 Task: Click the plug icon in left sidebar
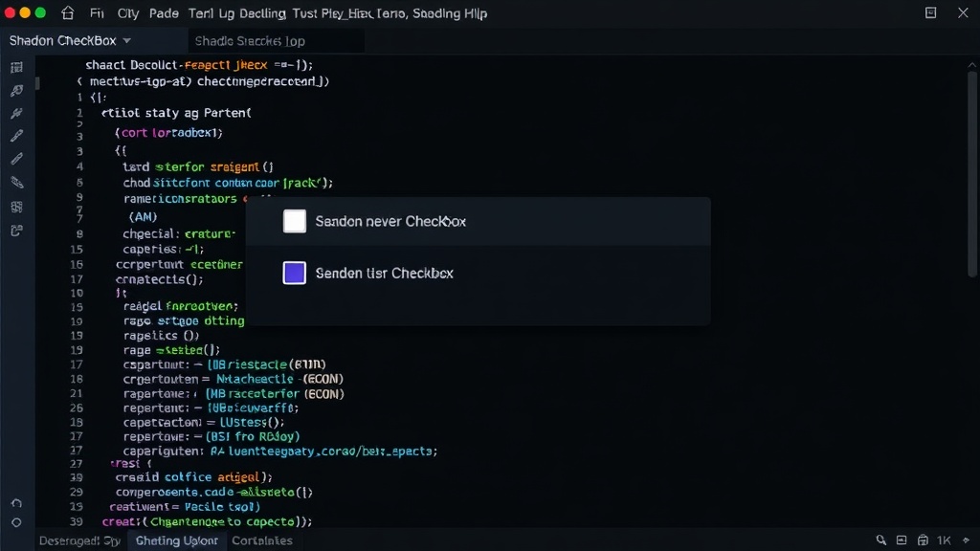pos(17,113)
